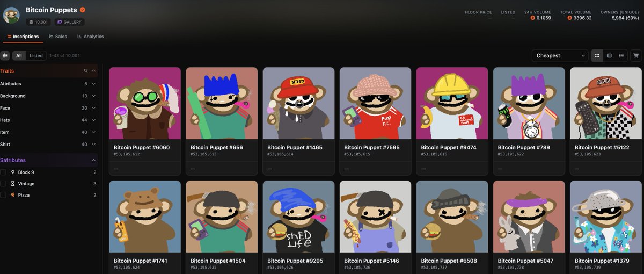Click the Bitcoin Puppets collection title
Image resolution: width=644 pixels, height=274 pixels.
[x=51, y=10]
